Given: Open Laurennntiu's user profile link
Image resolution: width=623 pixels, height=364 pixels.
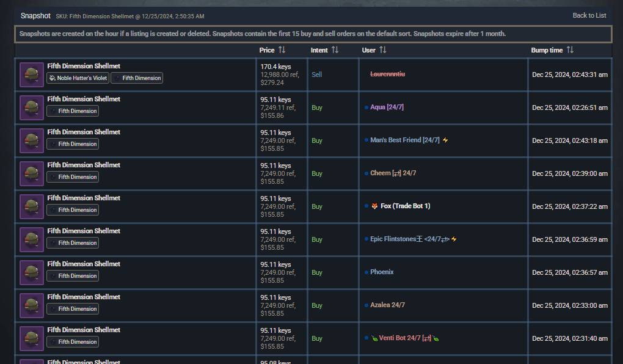Looking at the screenshot, I should [x=387, y=74].
